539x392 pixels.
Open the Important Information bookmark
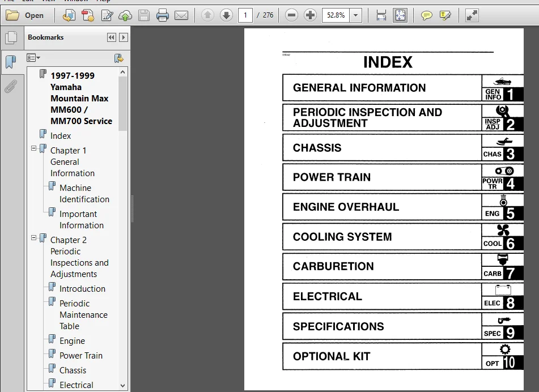click(82, 220)
